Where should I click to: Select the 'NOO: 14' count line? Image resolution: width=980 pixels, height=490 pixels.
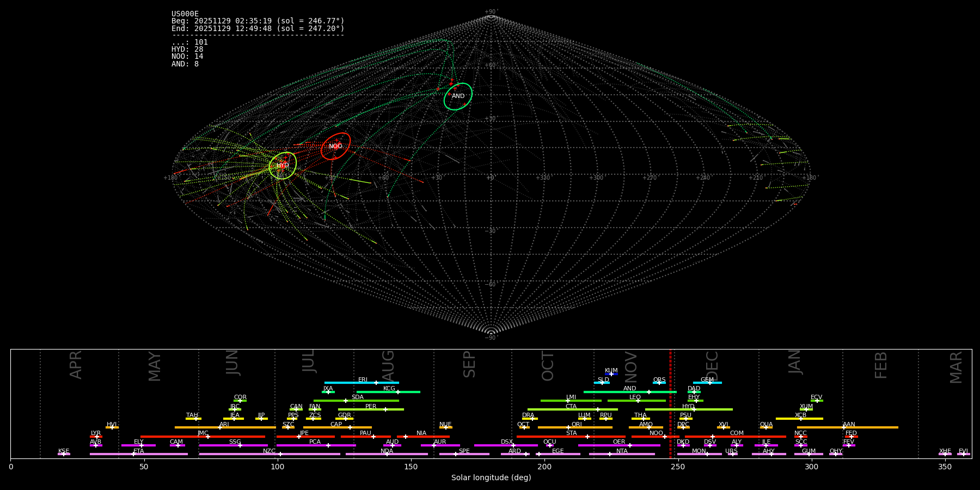pyautogui.click(x=187, y=57)
